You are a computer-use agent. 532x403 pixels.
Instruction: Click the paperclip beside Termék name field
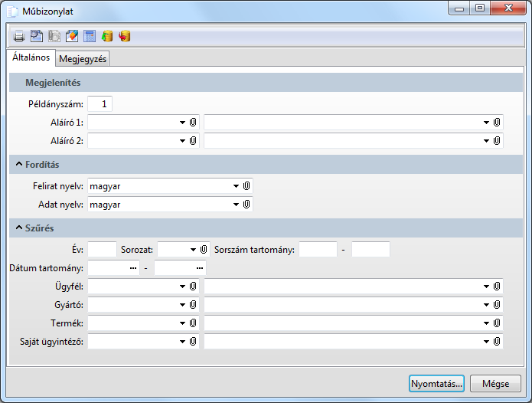(497, 323)
